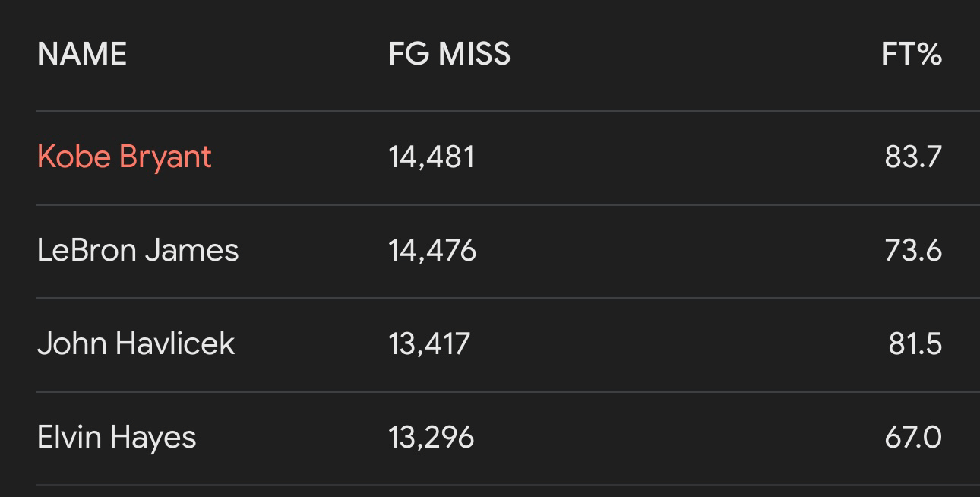
Task: Click John Havlicek's 81.5 FT% value
Action: [915, 343]
